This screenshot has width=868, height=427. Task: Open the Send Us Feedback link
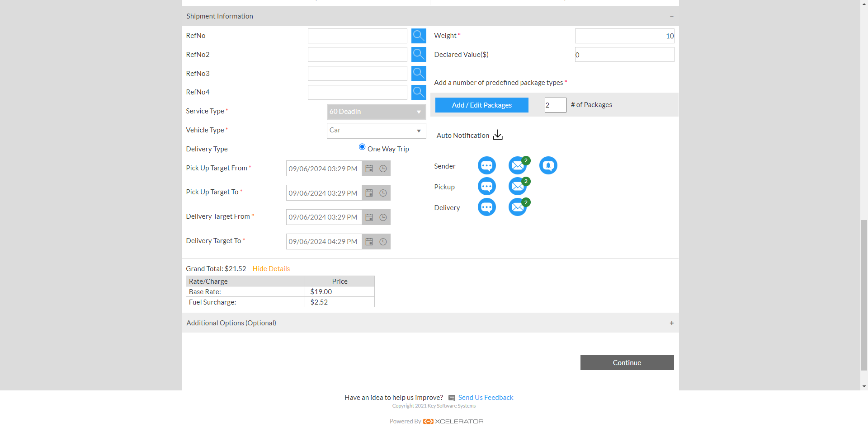click(x=486, y=398)
